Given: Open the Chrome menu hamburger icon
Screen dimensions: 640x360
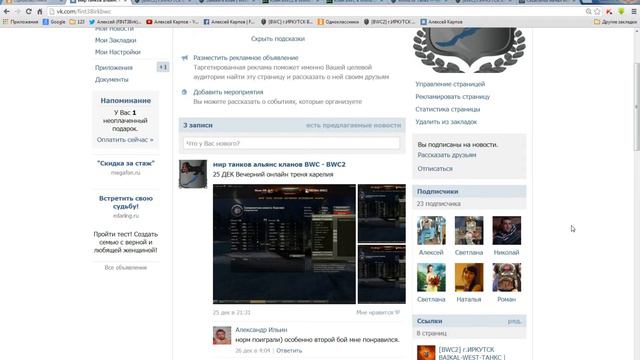Looking at the screenshot, I should pos(634,11).
